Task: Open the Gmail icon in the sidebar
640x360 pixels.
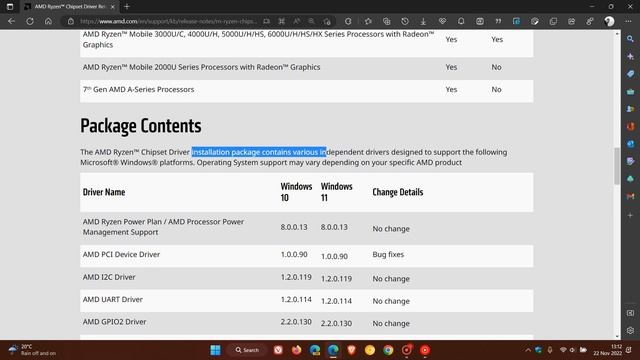Action: tap(630, 196)
